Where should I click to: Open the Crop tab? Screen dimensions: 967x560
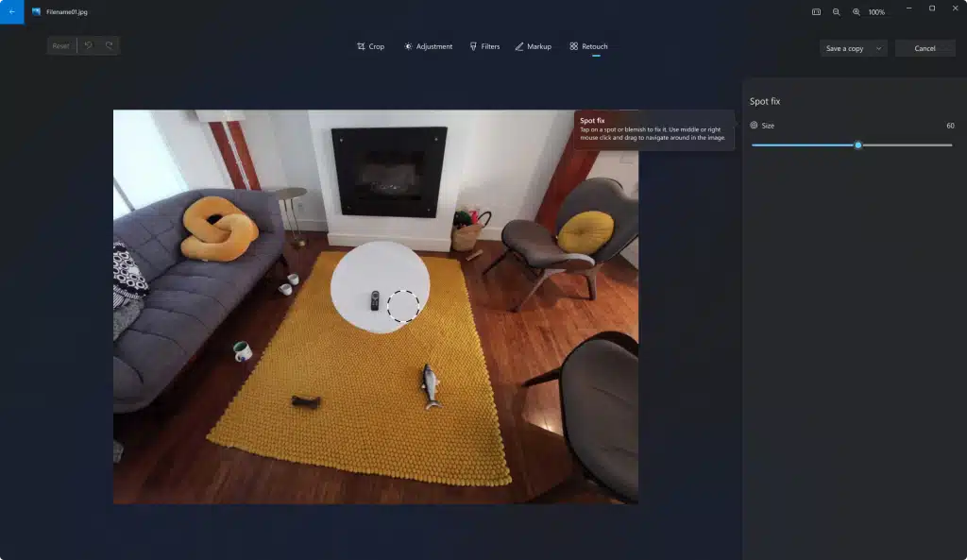[x=370, y=46]
